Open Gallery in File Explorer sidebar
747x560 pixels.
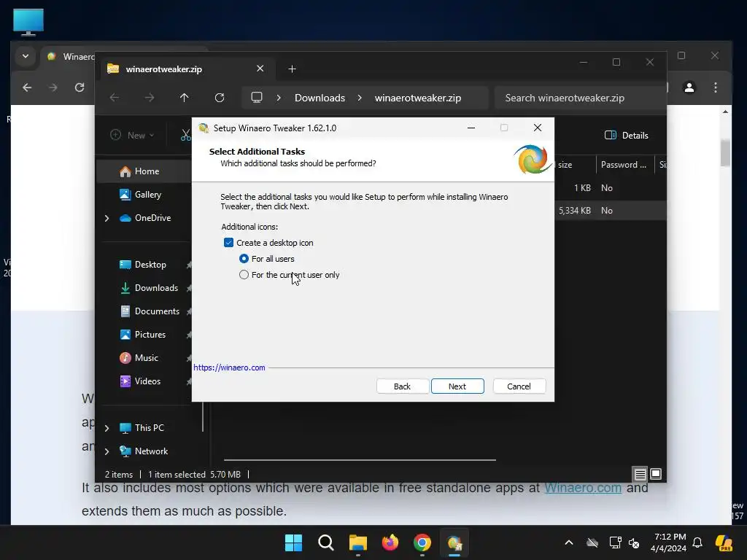(x=147, y=194)
